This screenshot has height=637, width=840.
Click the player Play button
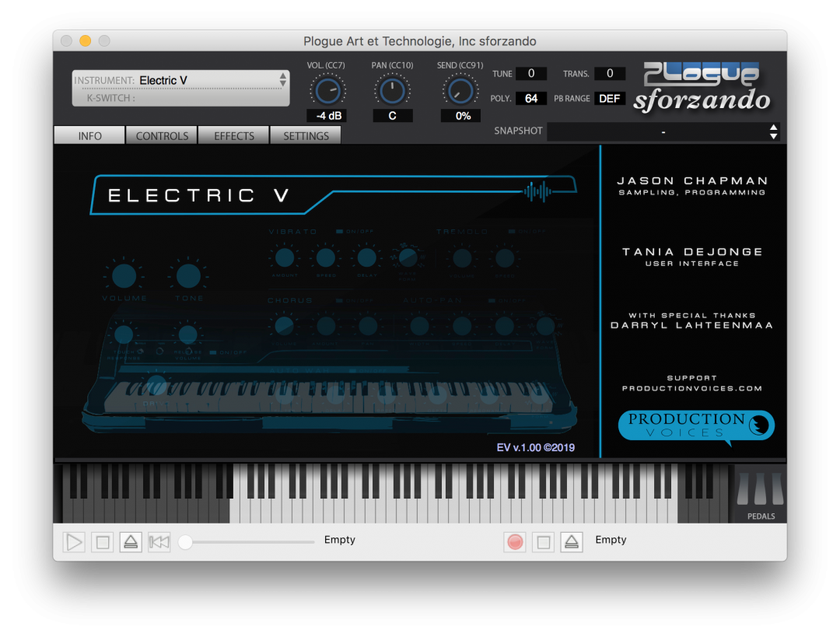click(74, 542)
